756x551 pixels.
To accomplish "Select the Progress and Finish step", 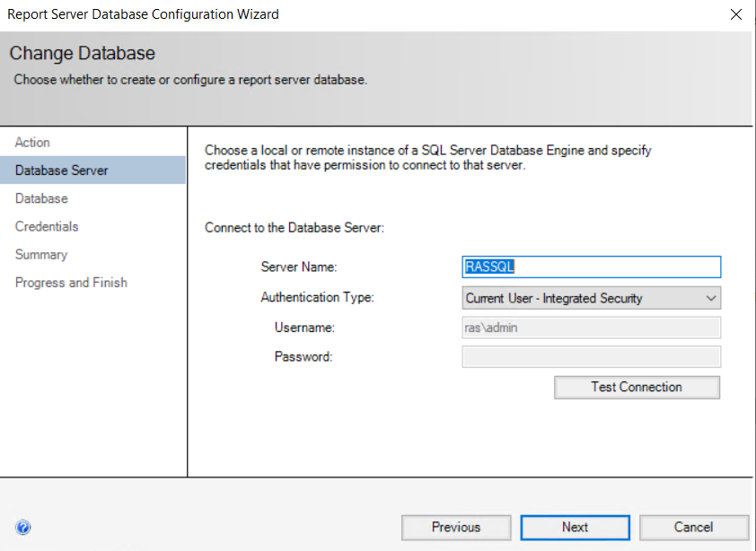I will coord(72,283).
